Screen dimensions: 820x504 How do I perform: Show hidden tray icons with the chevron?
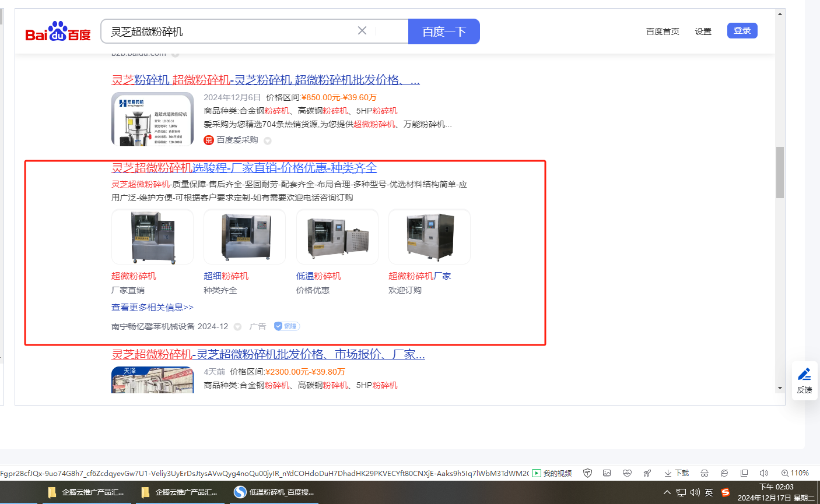pyautogui.click(x=667, y=492)
